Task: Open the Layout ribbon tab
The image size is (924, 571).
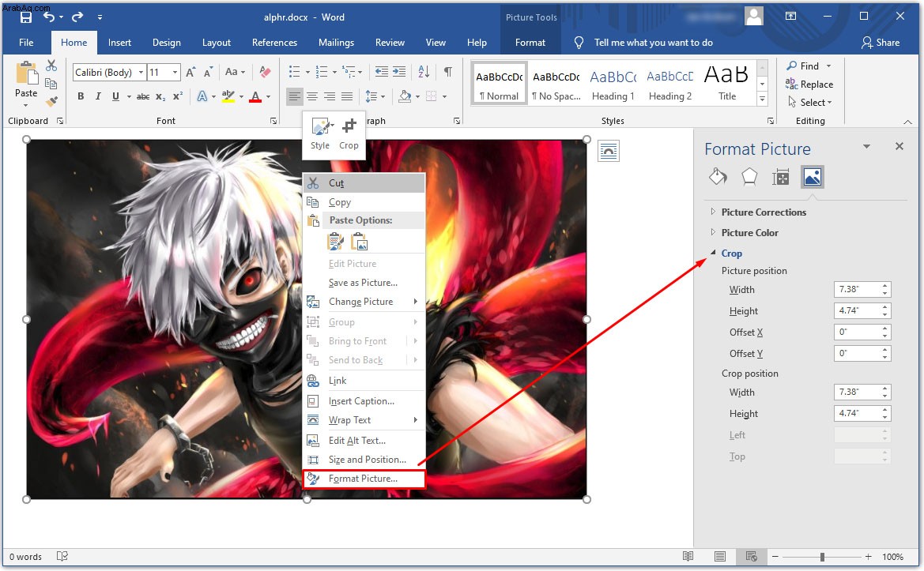Action: click(x=217, y=43)
